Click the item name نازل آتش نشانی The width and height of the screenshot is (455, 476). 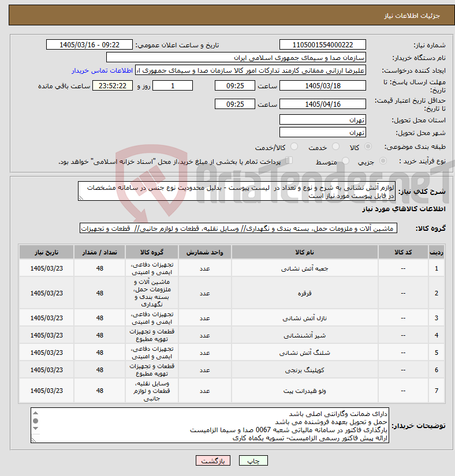pyautogui.click(x=305, y=318)
